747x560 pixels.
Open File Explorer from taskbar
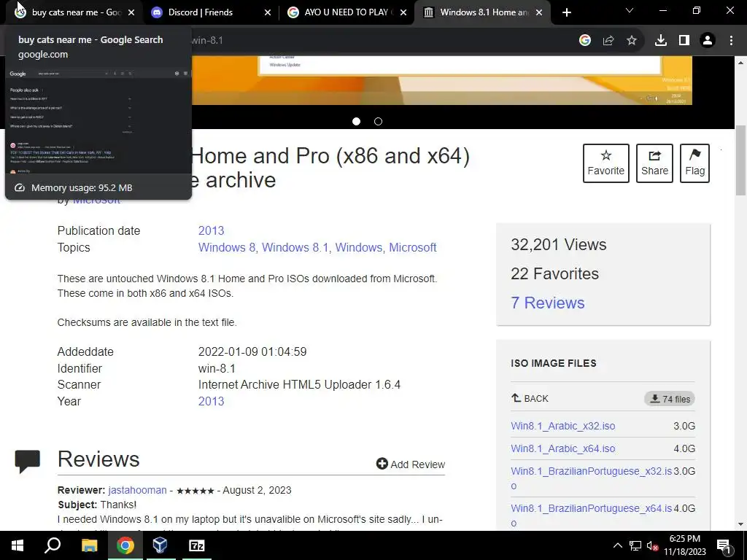89,545
